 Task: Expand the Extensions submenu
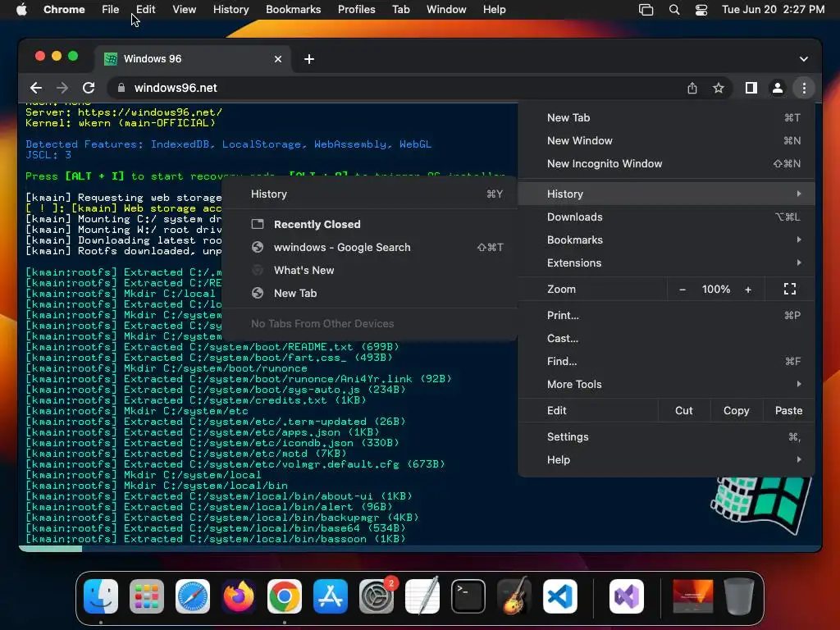click(666, 263)
